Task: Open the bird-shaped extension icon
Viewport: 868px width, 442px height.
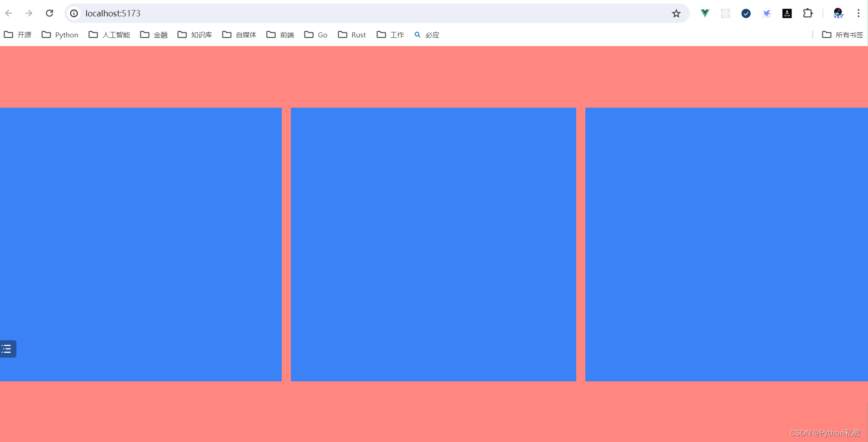Action: pos(766,13)
